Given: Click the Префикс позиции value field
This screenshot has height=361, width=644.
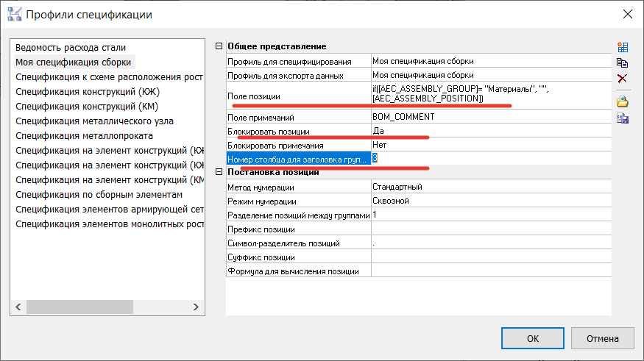Looking at the screenshot, I should pyautogui.click(x=490, y=229).
